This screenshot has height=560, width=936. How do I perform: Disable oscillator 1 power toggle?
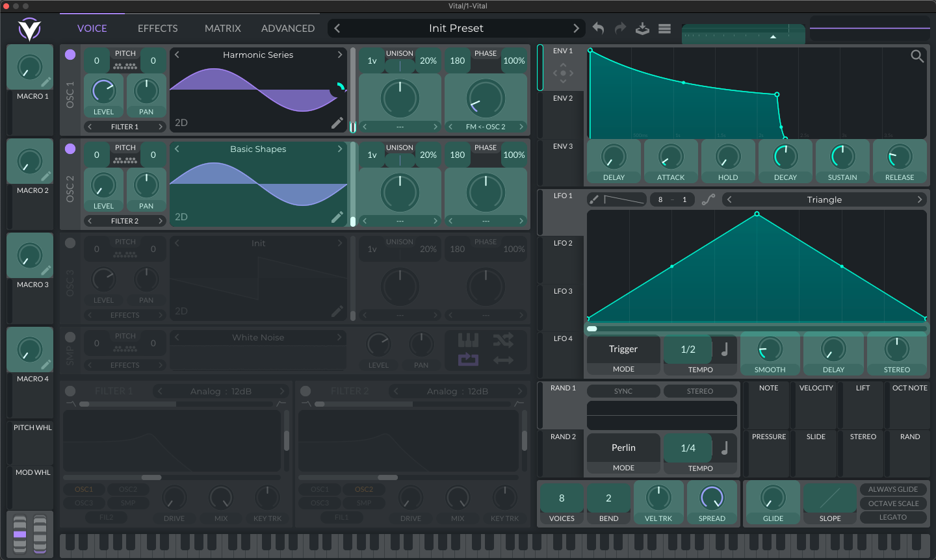70,55
